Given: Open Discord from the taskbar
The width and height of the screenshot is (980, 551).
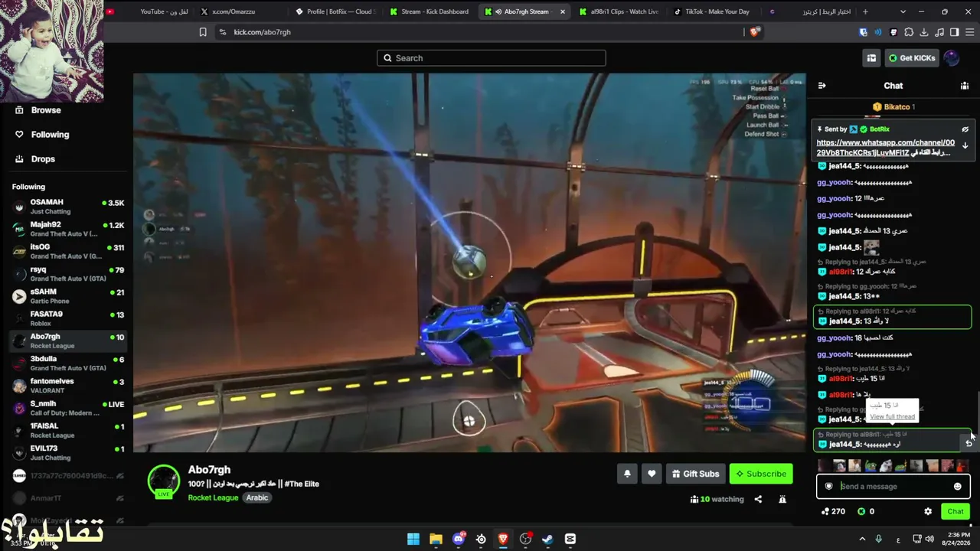Looking at the screenshot, I should 459,539.
